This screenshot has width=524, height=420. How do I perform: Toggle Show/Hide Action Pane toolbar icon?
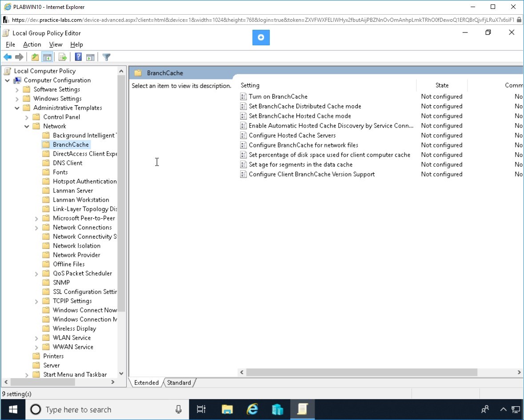pyautogui.click(x=90, y=57)
